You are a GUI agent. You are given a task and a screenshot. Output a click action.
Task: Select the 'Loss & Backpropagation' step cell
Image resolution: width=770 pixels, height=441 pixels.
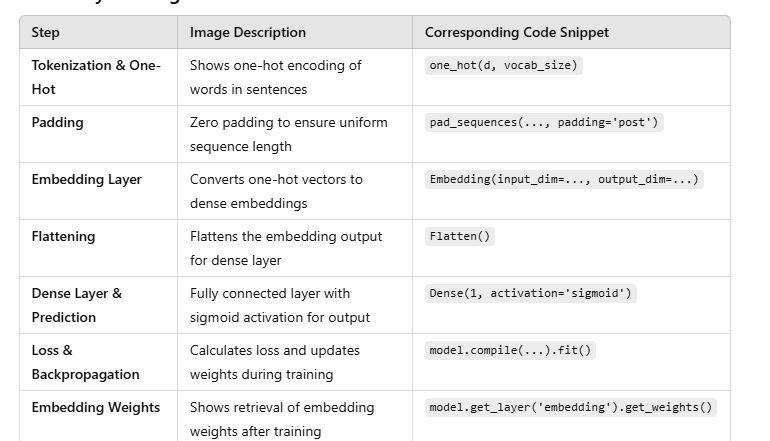tap(85, 362)
